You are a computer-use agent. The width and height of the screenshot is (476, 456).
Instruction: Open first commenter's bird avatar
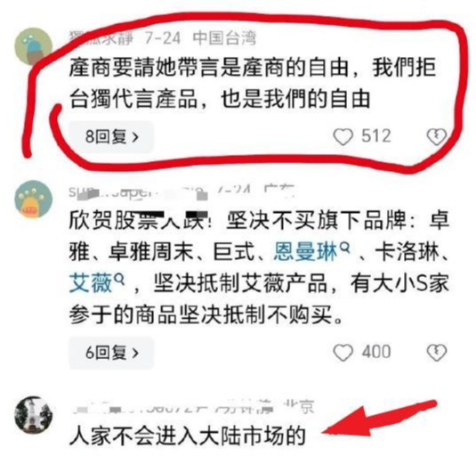click(x=34, y=46)
